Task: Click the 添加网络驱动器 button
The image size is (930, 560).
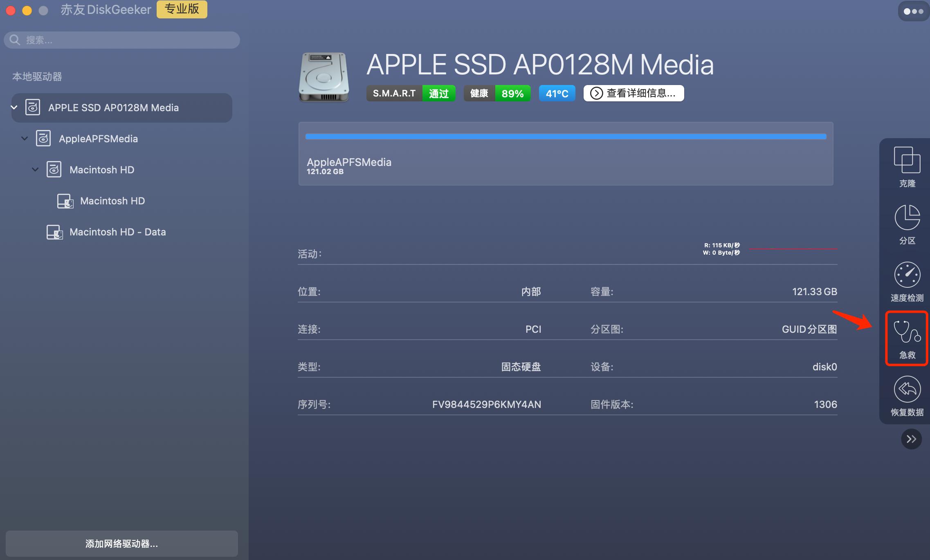Action: tap(122, 544)
